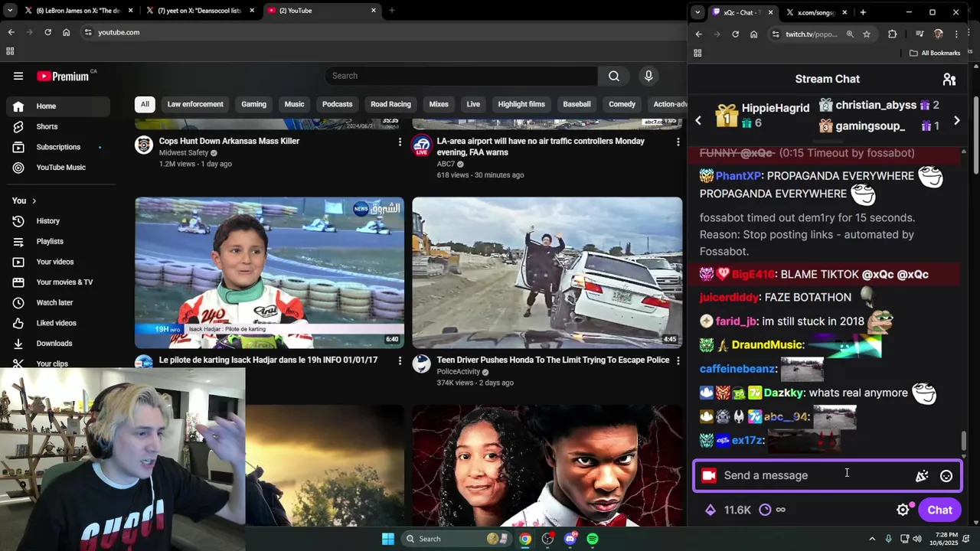Switch to the LeBron James X tab
Screen dimensions: 980x551
(x=78, y=11)
